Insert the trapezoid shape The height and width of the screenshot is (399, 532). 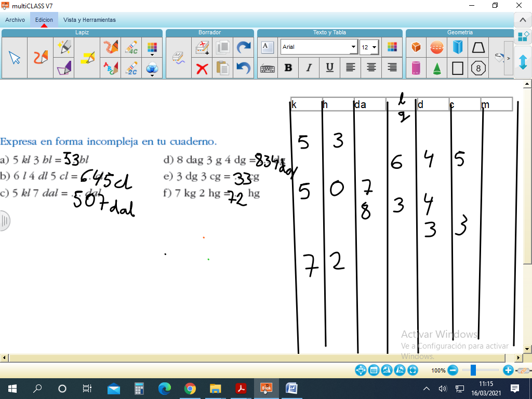(x=478, y=47)
